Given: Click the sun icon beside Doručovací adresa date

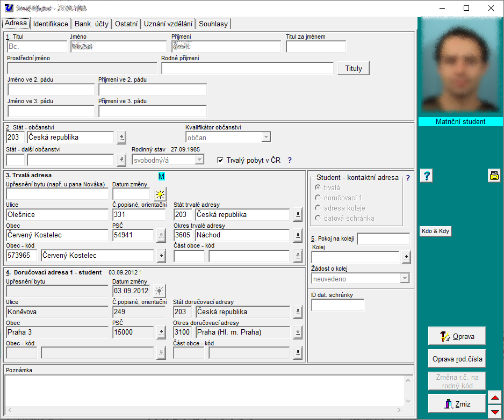Looking at the screenshot, I should click(x=160, y=291).
